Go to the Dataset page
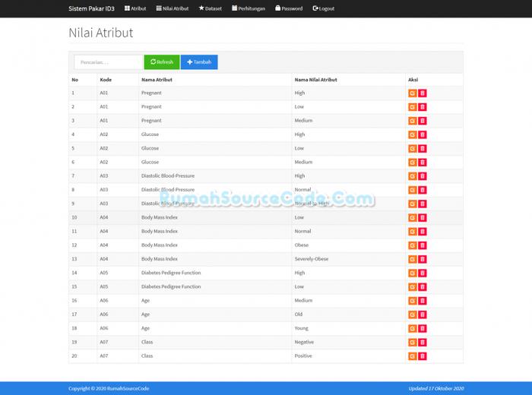This screenshot has height=395, width=532. coord(211,8)
